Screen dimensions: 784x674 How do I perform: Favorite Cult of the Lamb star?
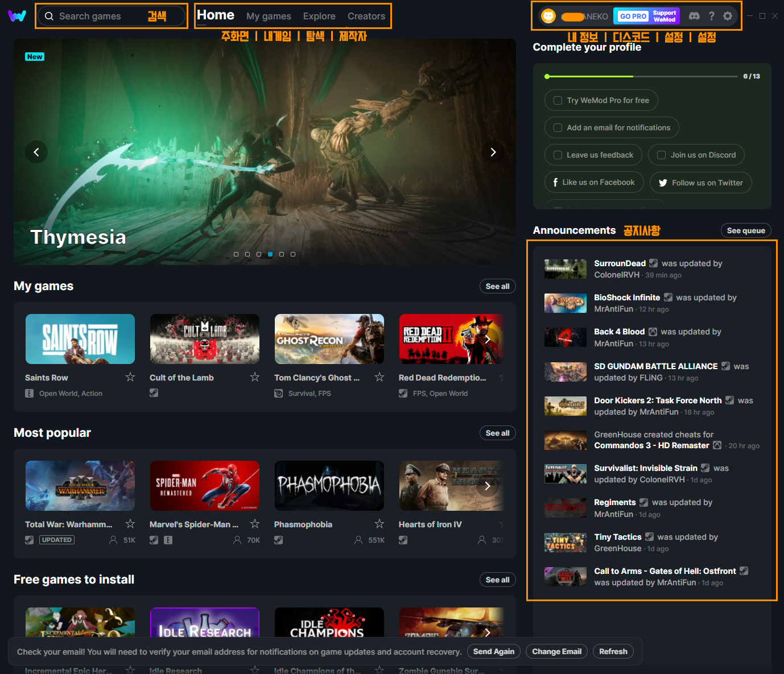[255, 377]
